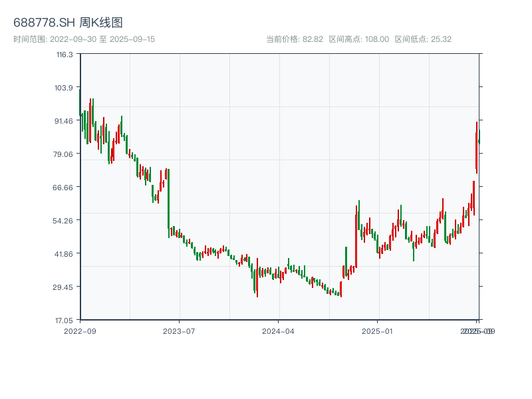Click the 区间高点 108.00 label
Viewport: 532px width, 399px height.
[359, 39]
